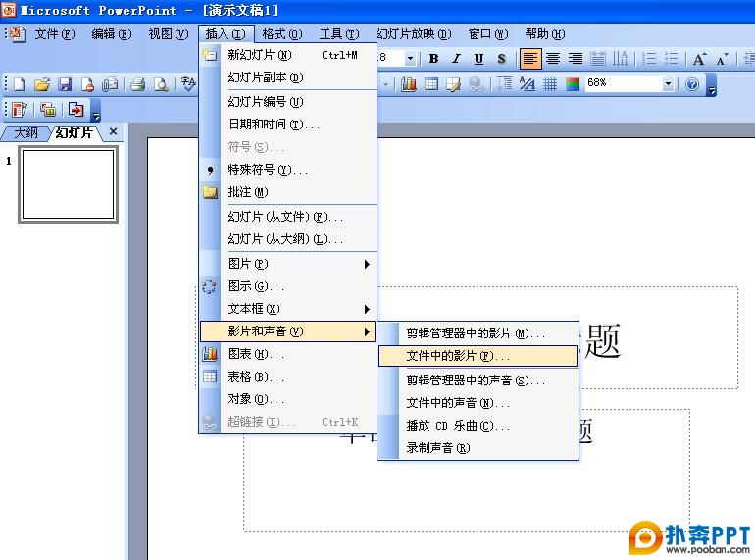Choose 新幻灯片(N) from Insert menu

(x=287, y=55)
